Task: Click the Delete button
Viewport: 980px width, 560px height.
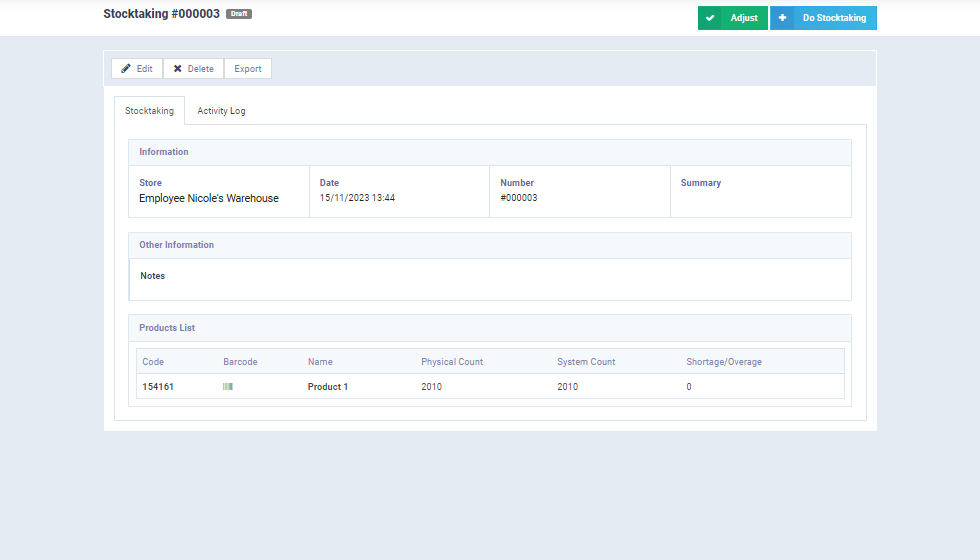Action: tap(193, 69)
